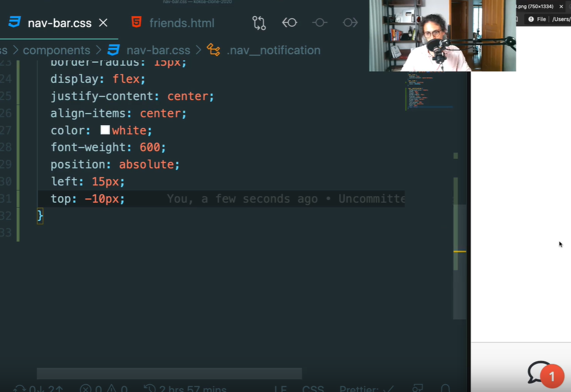The height and width of the screenshot is (392, 571).
Task: Click the 'center' value of align-items
Action: tap(160, 113)
